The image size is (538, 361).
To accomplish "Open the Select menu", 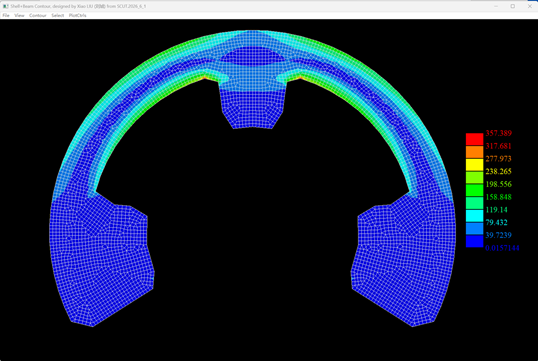I will 58,15.
